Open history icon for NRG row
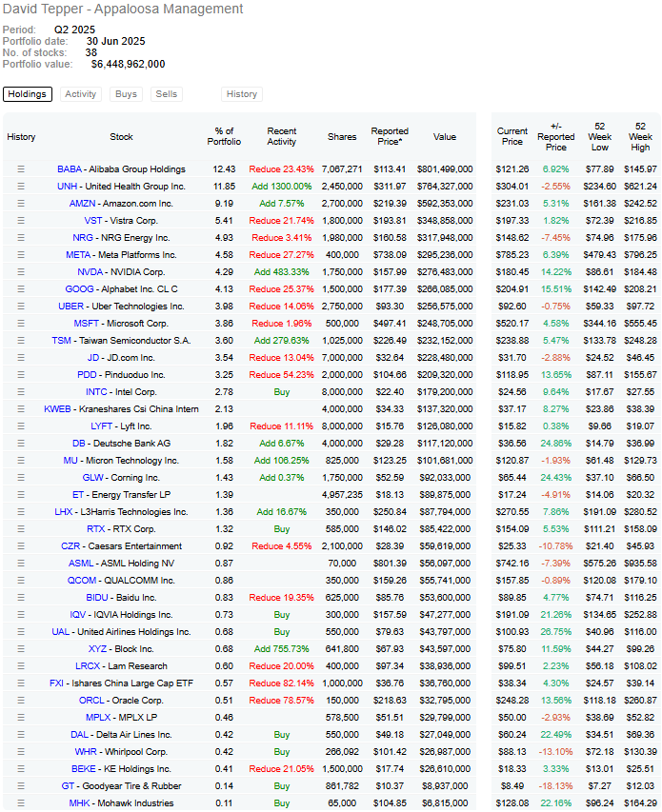 coord(21,238)
